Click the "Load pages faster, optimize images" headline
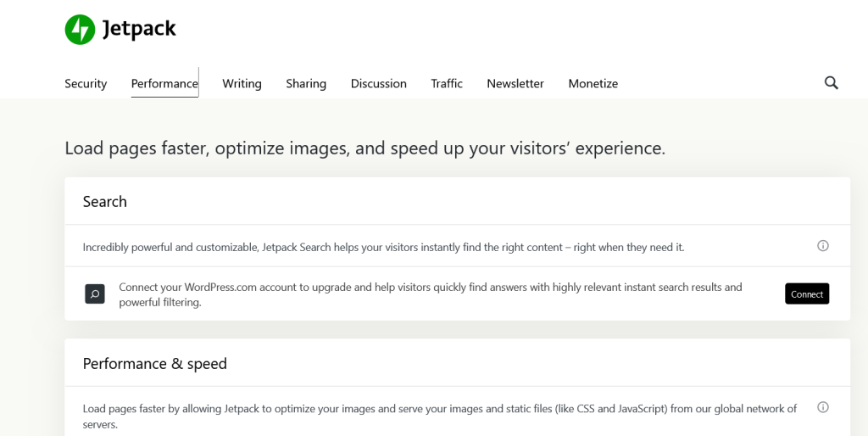The width and height of the screenshot is (868, 436). (364, 148)
